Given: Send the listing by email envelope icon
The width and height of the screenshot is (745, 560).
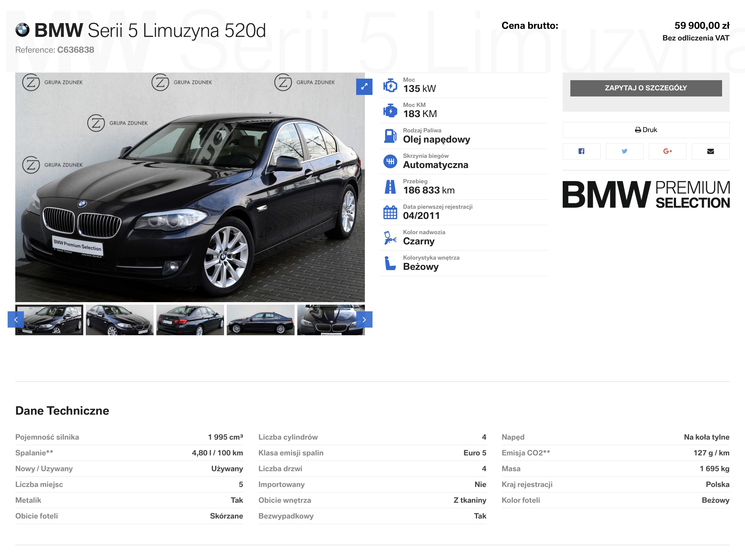Looking at the screenshot, I should 711,151.
